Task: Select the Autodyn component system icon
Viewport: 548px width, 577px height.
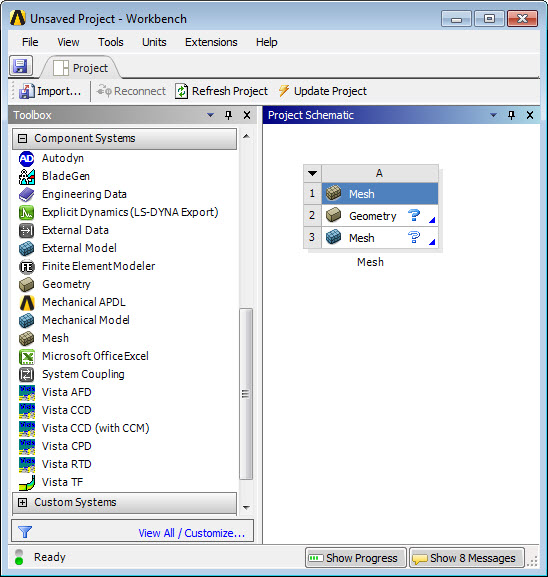Action: point(26,159)
